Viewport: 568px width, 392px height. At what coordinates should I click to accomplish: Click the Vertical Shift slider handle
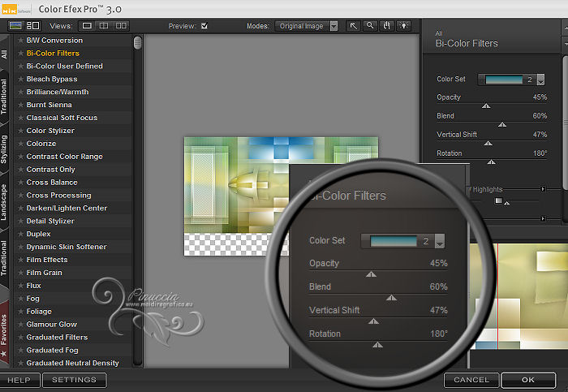488,144
